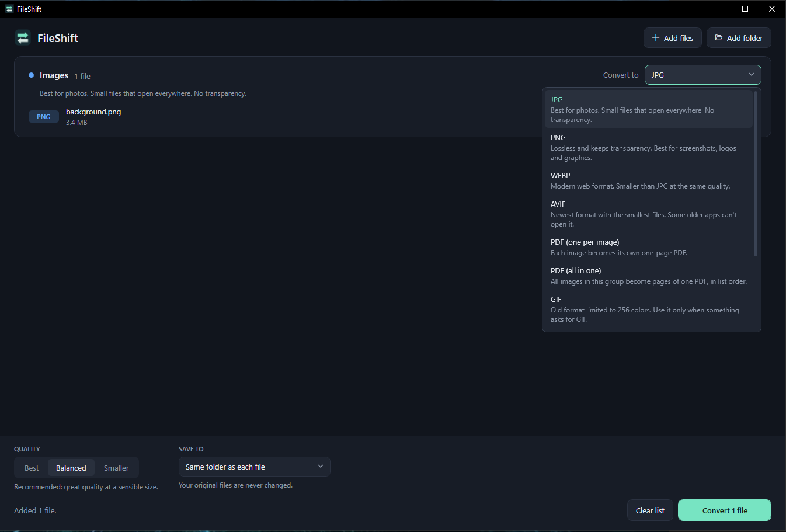786x532 pixels.
Task: Choose WEBP format from the list
Action: click(x=649, y=180)
